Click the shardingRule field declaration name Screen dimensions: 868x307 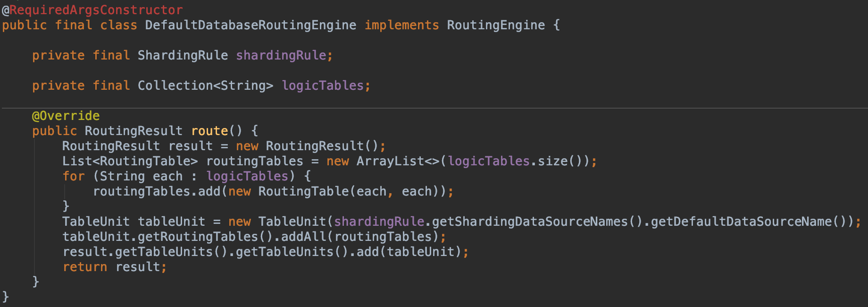pos(281,55)
